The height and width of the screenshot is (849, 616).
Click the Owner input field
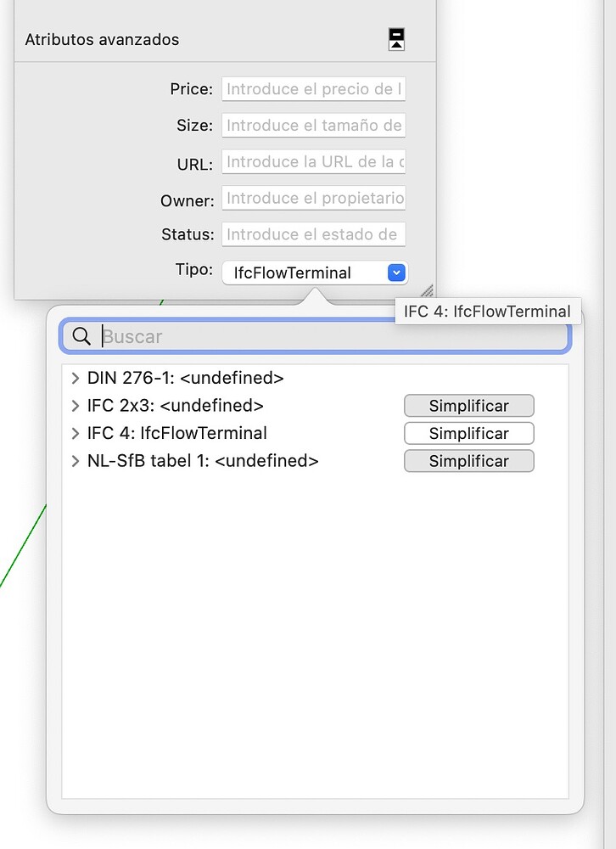click(x=313, y=198)
